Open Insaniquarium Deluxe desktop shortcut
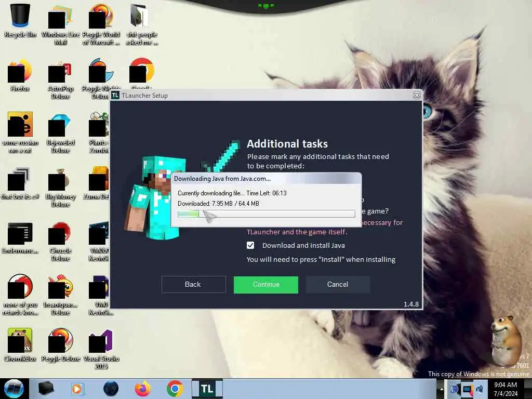 coord(60,295)
